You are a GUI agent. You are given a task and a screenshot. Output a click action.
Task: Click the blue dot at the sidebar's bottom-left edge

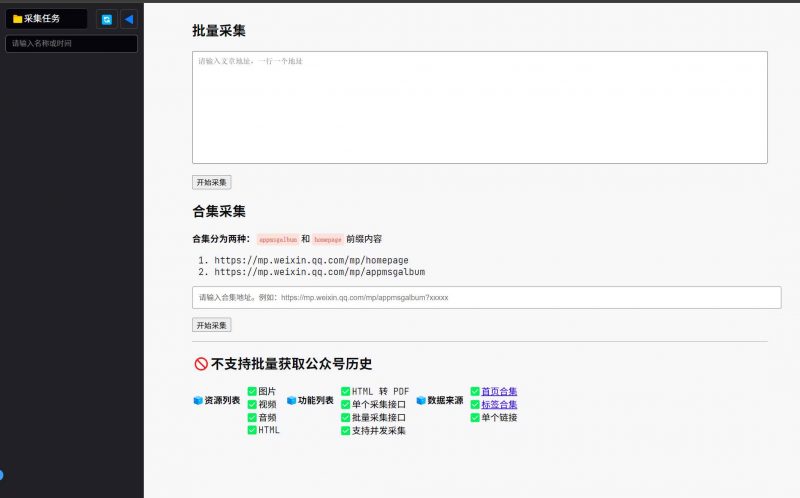1,474
